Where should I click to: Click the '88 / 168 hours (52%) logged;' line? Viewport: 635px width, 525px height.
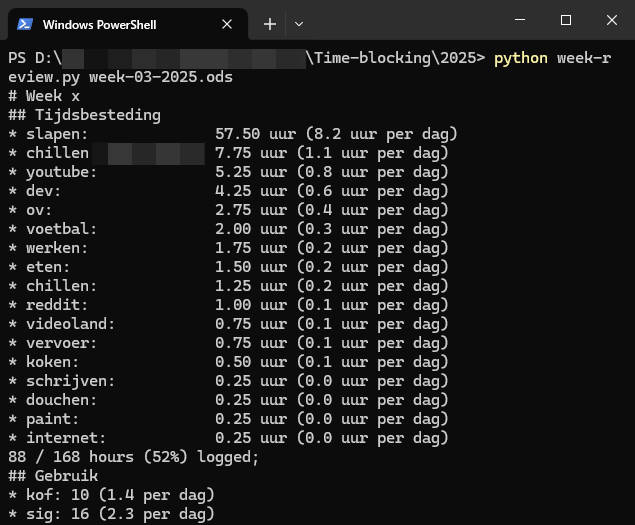point(134,458)
